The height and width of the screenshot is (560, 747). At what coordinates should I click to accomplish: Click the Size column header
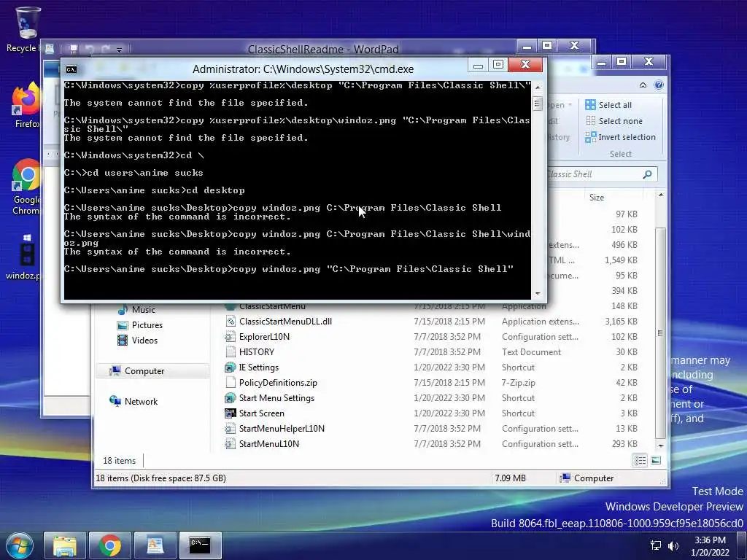point(597,197)
